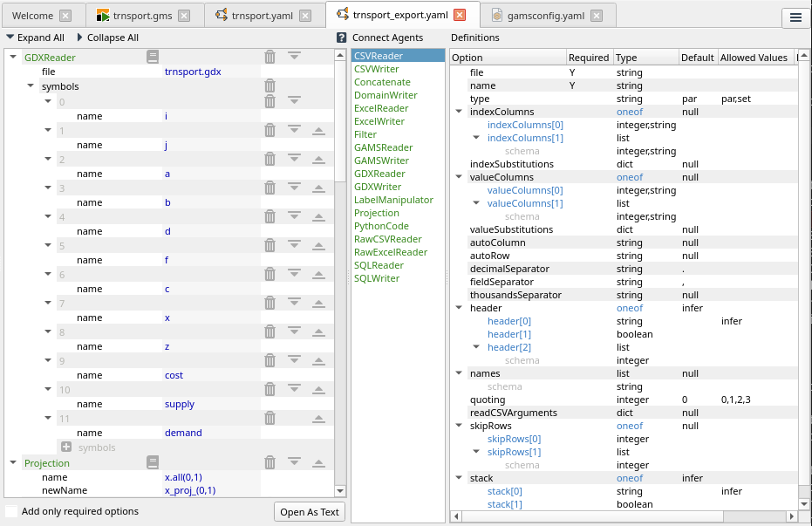Collapse the indexColumns option row

coord(459,112)
